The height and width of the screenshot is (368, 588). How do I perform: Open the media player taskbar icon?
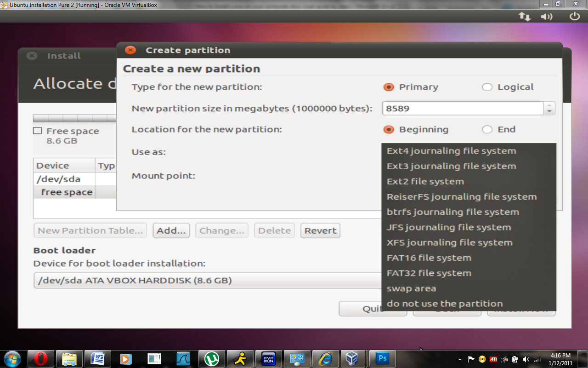pos(125,358)
